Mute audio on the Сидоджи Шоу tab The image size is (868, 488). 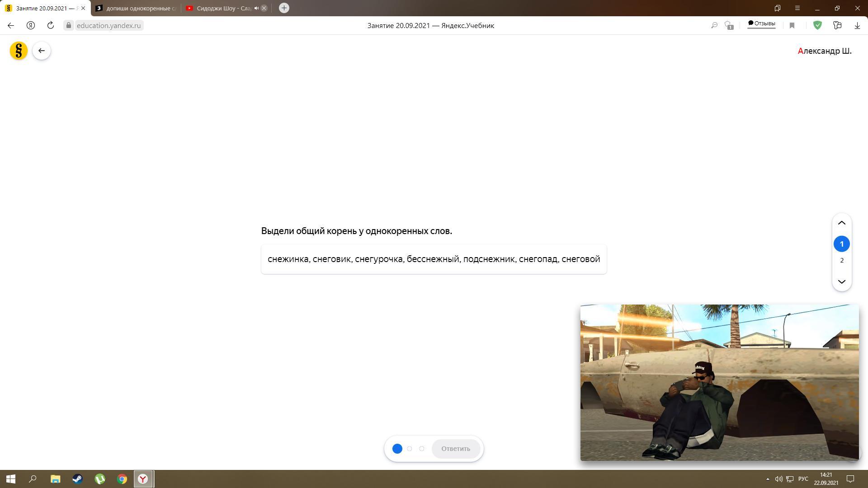[256, 8]
